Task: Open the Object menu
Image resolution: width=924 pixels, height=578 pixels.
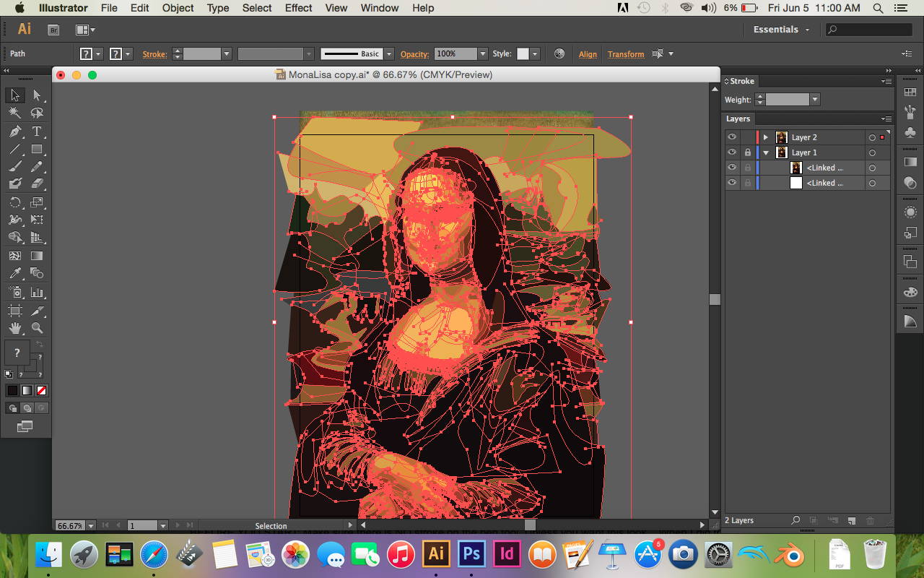Action: [x=178, y=8]
